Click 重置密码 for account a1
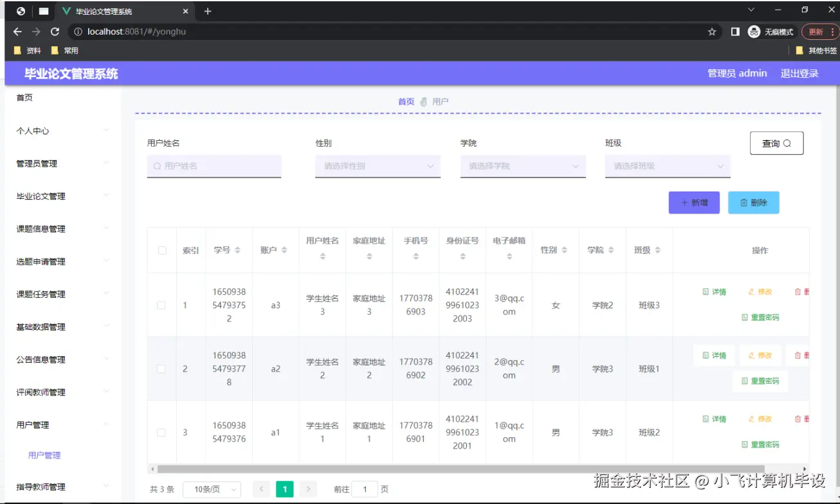This screenshot has height=504, width=840. click(x=760, y=445)
